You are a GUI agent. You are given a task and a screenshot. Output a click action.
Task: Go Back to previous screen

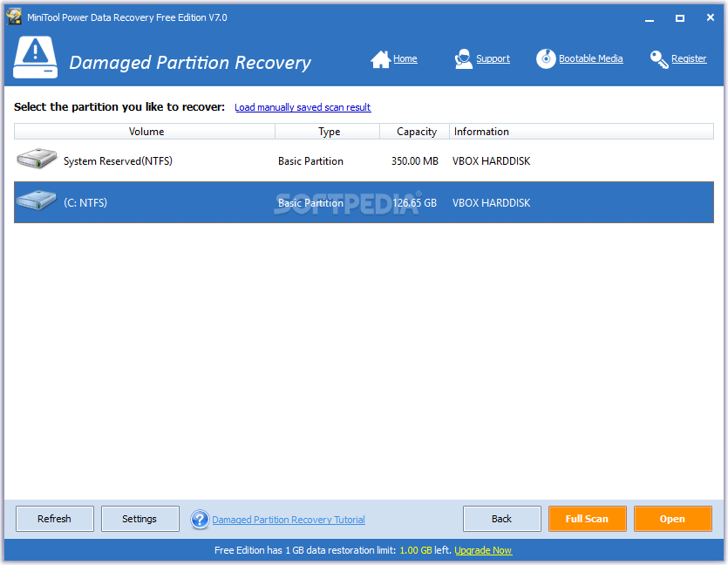502,519
